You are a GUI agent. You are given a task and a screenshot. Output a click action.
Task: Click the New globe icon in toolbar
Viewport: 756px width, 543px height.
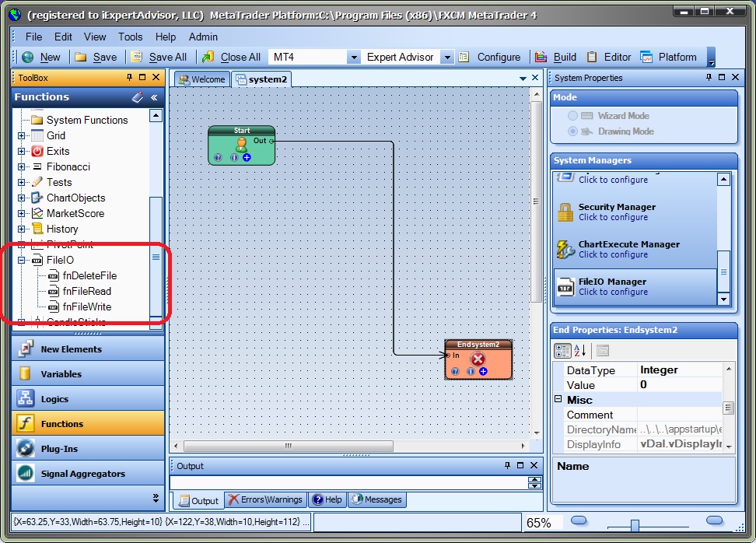(x=28, y=57)
